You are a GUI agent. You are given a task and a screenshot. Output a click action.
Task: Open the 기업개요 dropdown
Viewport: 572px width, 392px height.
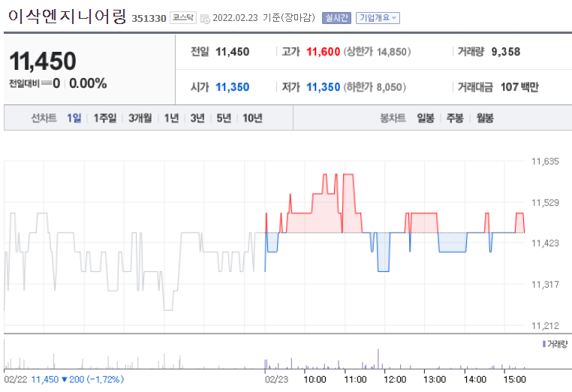pos(378,18)
